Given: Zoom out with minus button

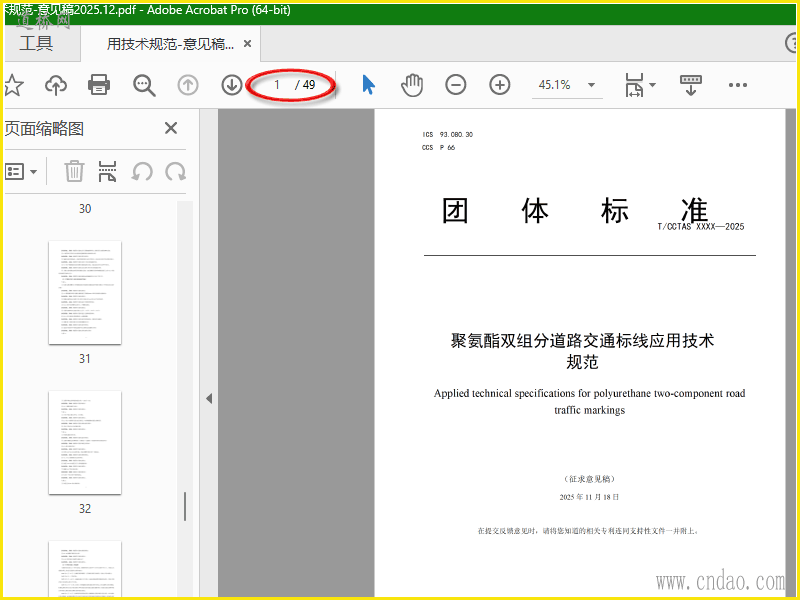Looking at the screenshot, I should (456, 85).
